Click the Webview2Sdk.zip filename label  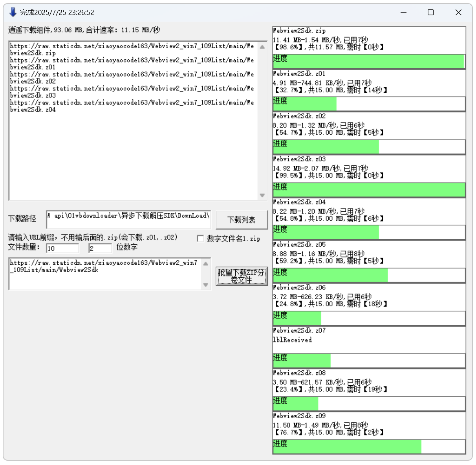click(299, 31)
